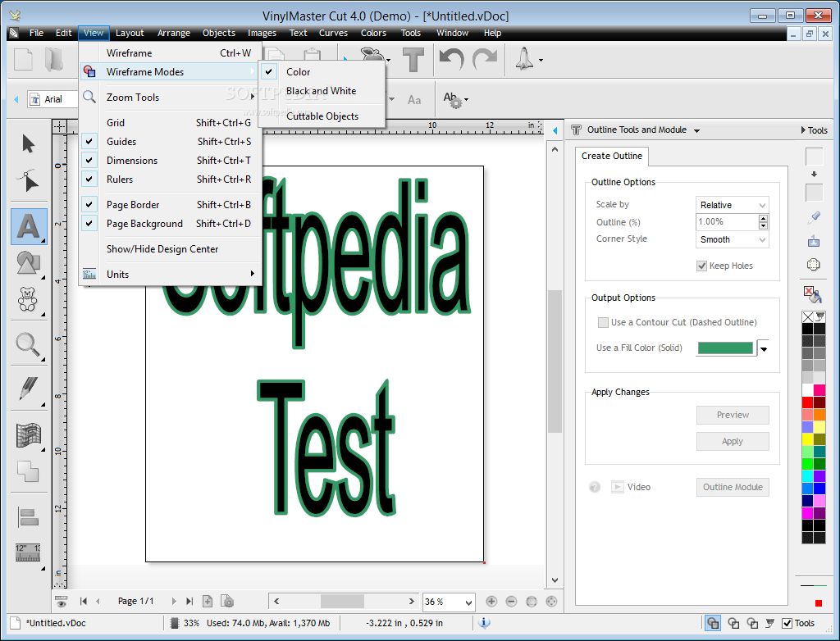Select the arrow selection tool
840x641 pixels.
pos(29,143)
